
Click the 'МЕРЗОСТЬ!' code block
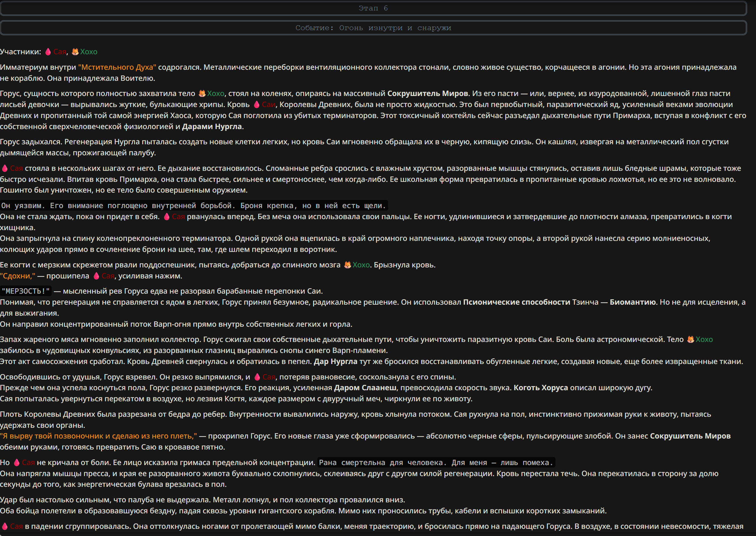point(26,291)
